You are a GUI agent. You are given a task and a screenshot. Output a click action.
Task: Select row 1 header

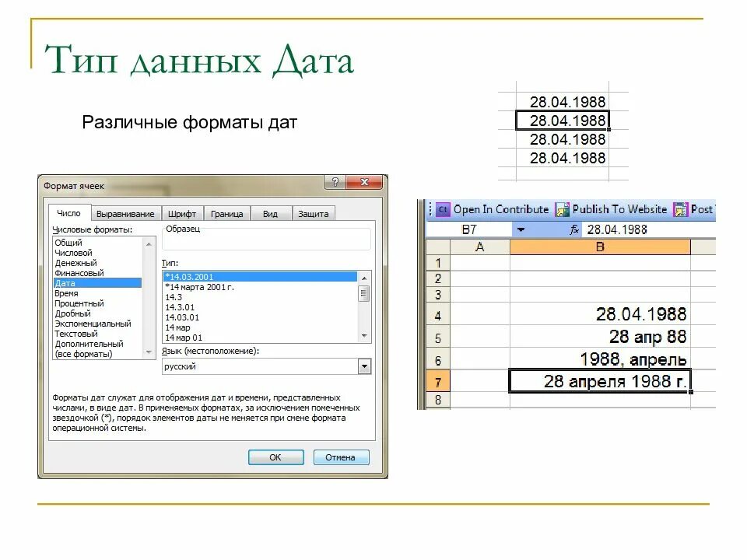(438, 263)
